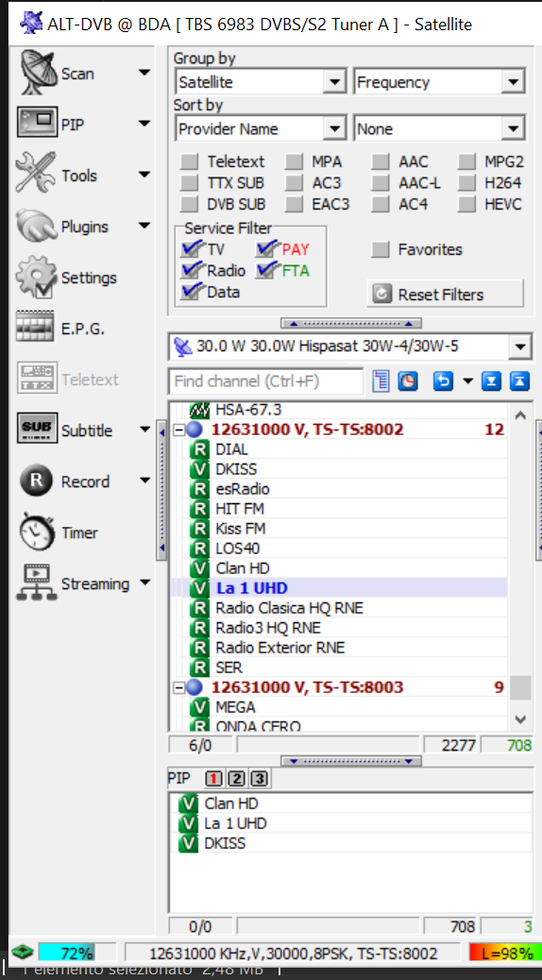Enable the Favorites checkbox
Viewport: 542px width, 980px height.
[x=381, y=250]
